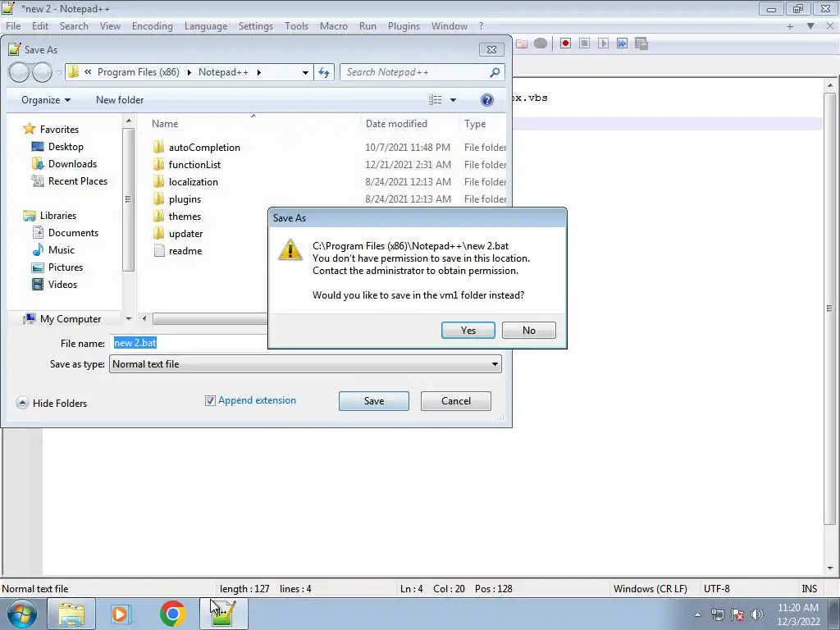
Task: Expand the arrow after Program Files (x86)
Action: pos(189,72)
